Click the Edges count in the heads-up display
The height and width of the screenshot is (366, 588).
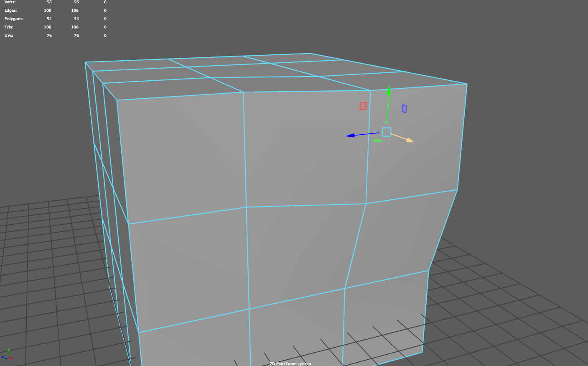(47, 10)
